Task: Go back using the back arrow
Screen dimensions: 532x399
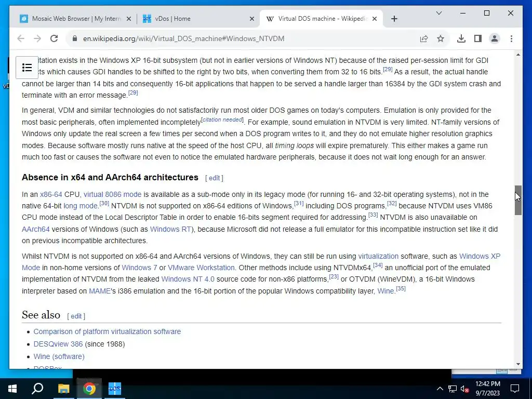Action: click(21, 38)
